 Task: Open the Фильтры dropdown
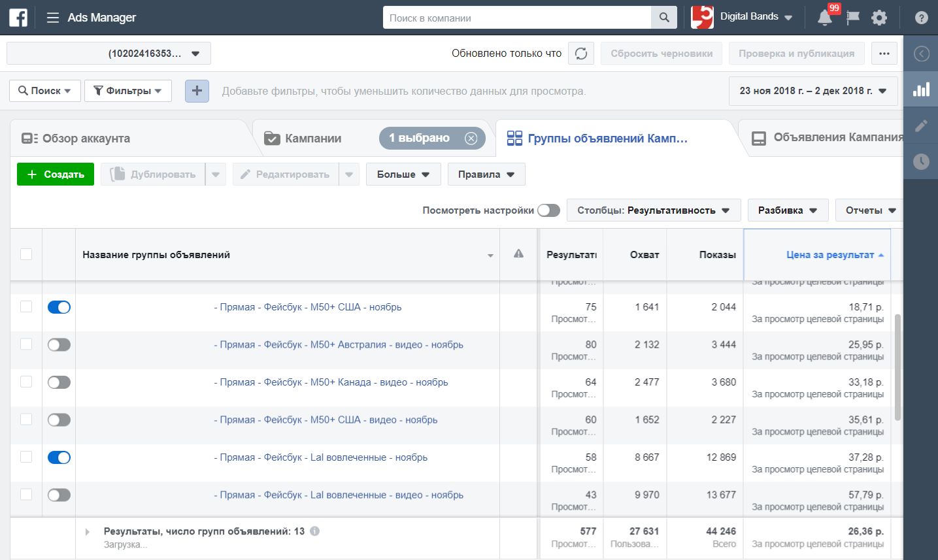pos(128,91)
